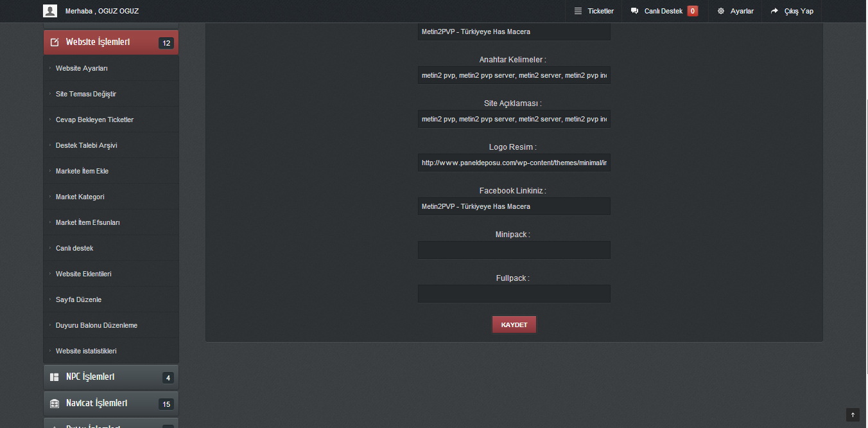The height and width of the screenshot is (428, 868).
Task: Click the NPC İşlemleri layout icon
Action: pyautogui.click(x=55, y=377)
